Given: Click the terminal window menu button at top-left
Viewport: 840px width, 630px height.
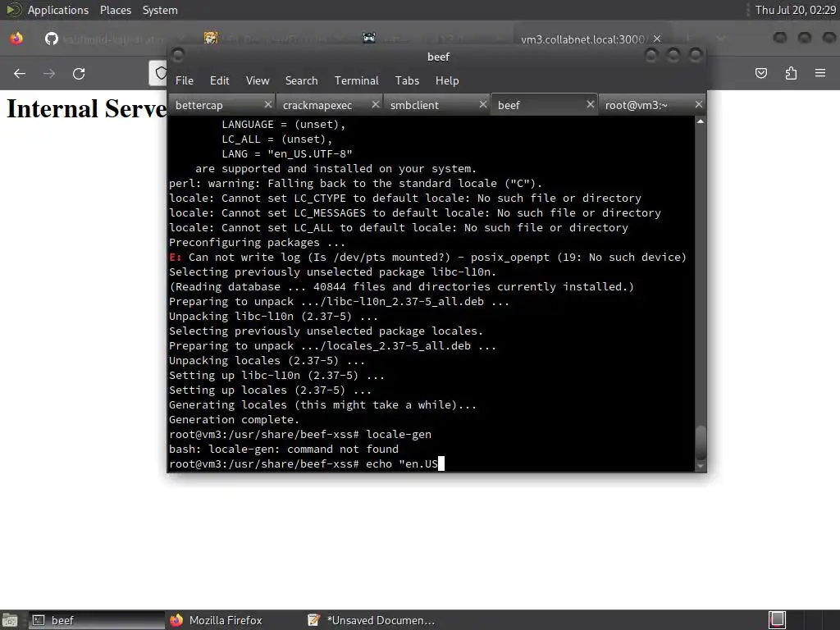Looking at the screenshot, I should tap(178, 55).
